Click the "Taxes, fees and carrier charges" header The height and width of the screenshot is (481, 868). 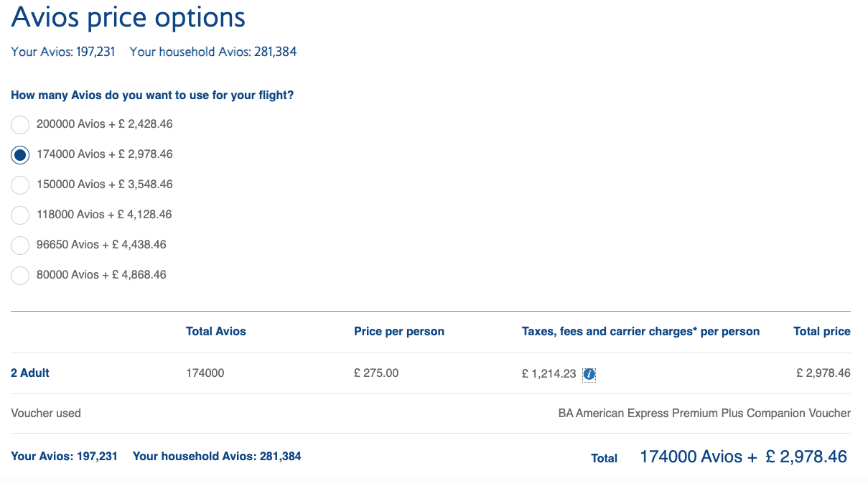coord(640,332)
